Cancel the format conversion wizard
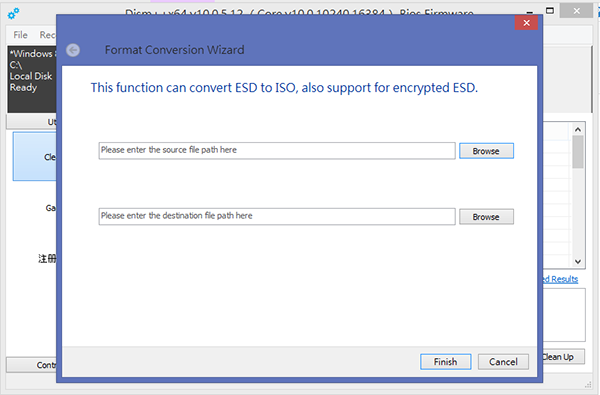600x395 pixels. coord(503,362)
